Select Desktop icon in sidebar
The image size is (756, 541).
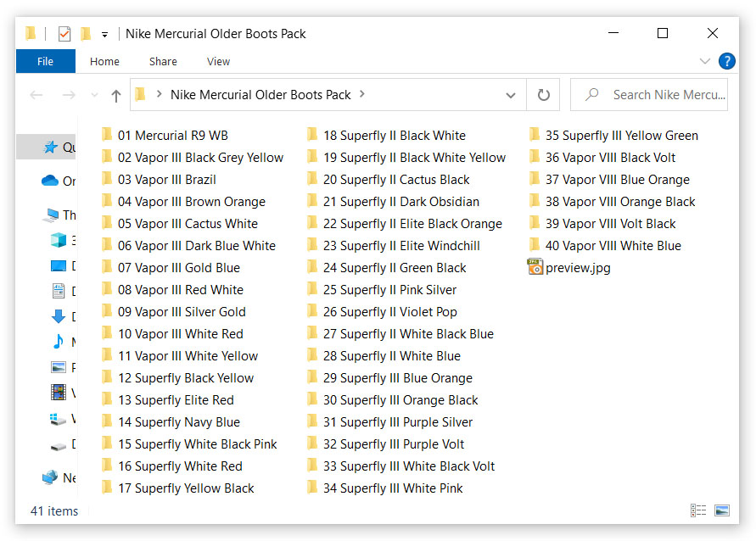[x=59, y=265]
